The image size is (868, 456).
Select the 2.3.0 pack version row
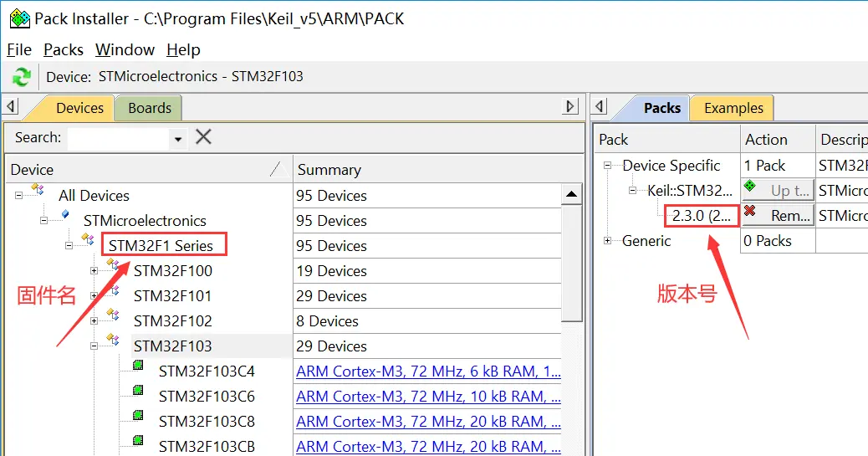coord(702,216)
